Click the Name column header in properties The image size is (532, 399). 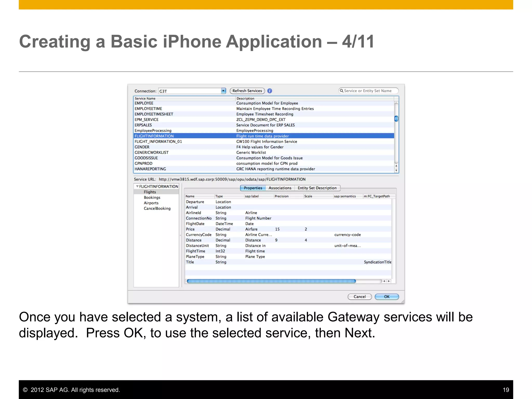click(199, 196)
